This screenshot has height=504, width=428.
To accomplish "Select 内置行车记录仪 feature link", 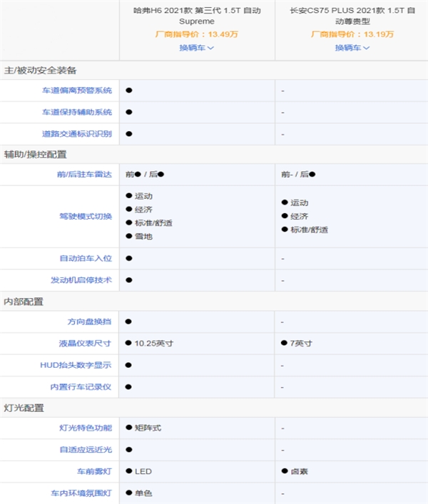I will [x=81, y=386].
